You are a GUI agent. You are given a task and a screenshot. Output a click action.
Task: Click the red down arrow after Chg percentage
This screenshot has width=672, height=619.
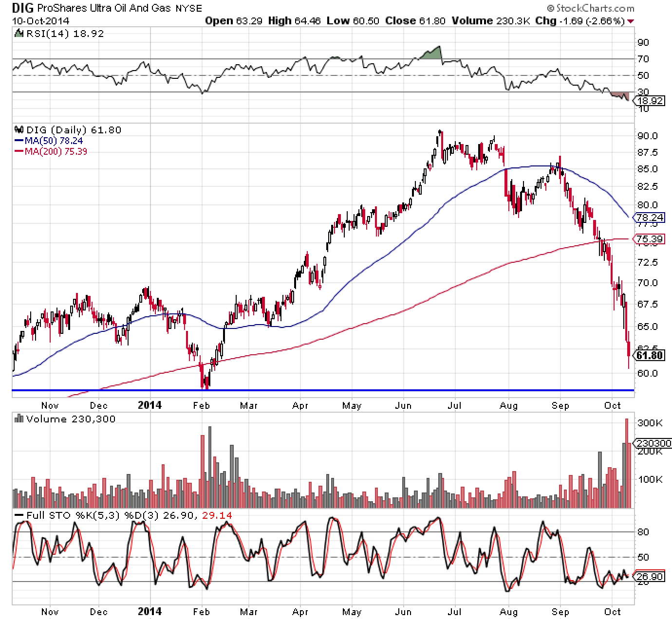[x=631, y=21]
